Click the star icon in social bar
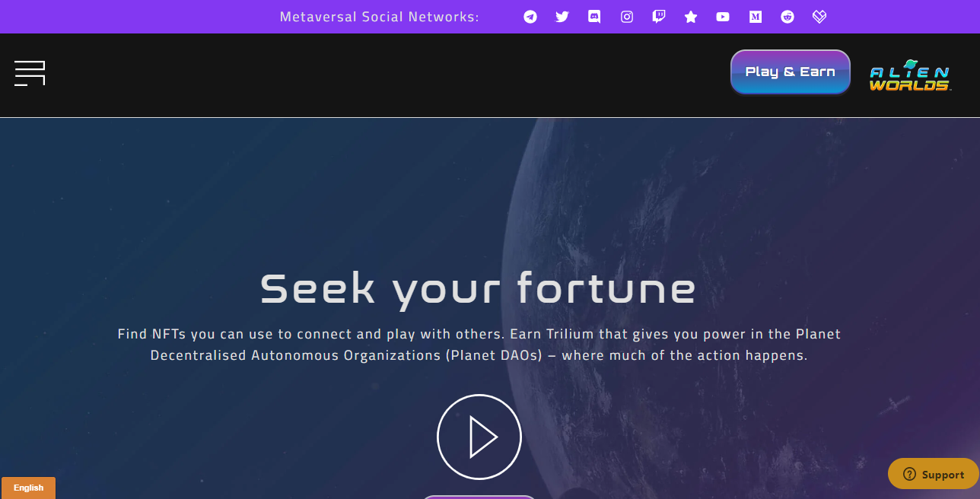This screenshot has height=499, width=980. (691, 17)
